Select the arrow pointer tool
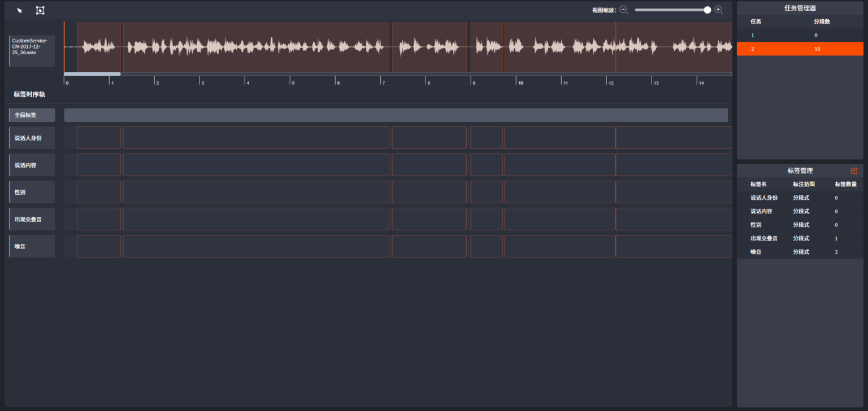The image size is (868, 411). [20, 10]
